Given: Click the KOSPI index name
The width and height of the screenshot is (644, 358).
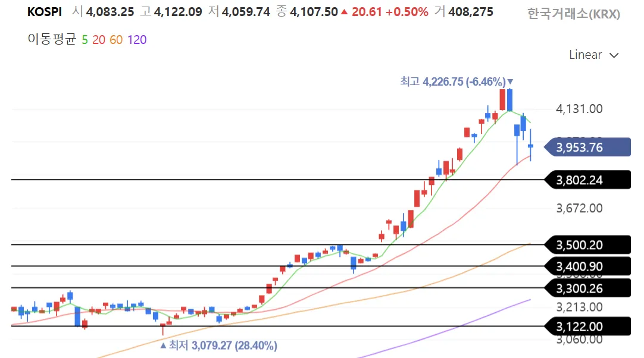Looking at the screenshot, I should [x=45, y=12].
